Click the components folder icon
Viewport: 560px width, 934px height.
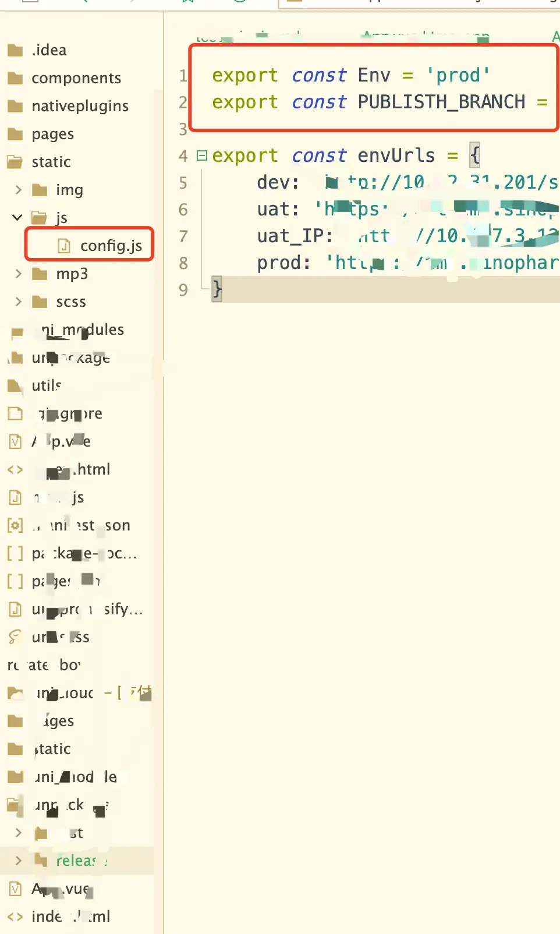(15, 78)
